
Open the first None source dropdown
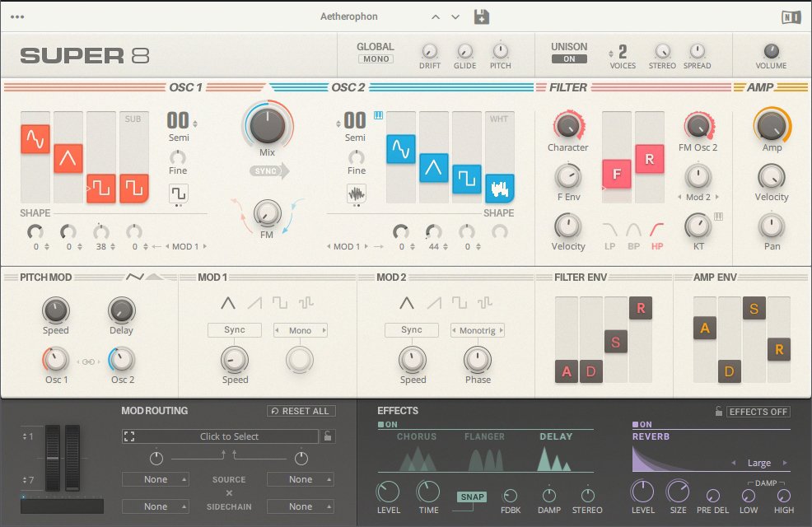(155, 479)
